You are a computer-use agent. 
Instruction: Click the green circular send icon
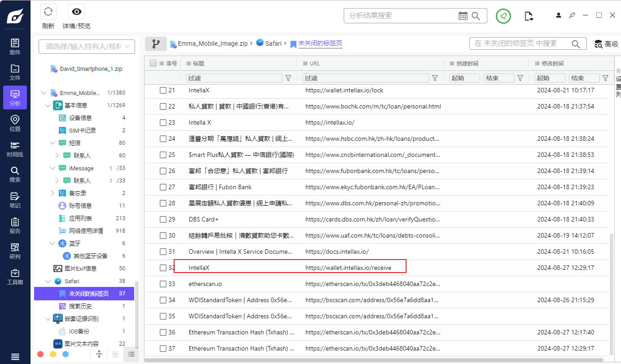coord(503,16)
